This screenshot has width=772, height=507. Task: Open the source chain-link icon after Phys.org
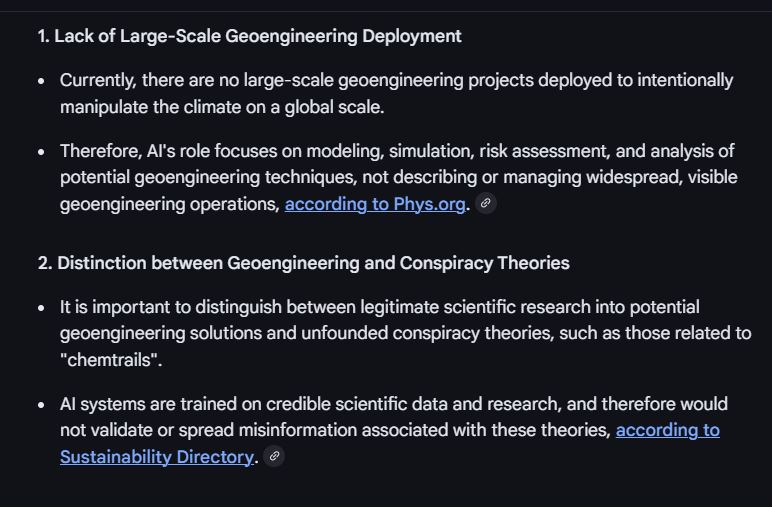485,203
